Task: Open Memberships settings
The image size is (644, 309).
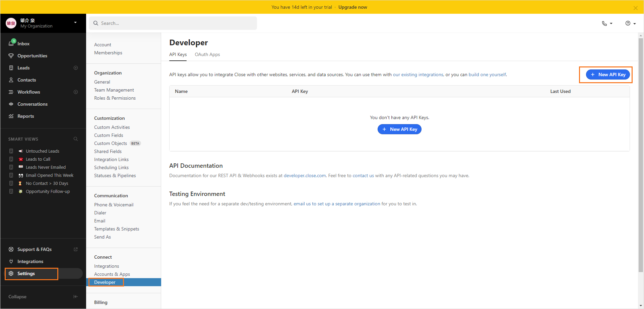Action: 108,53
